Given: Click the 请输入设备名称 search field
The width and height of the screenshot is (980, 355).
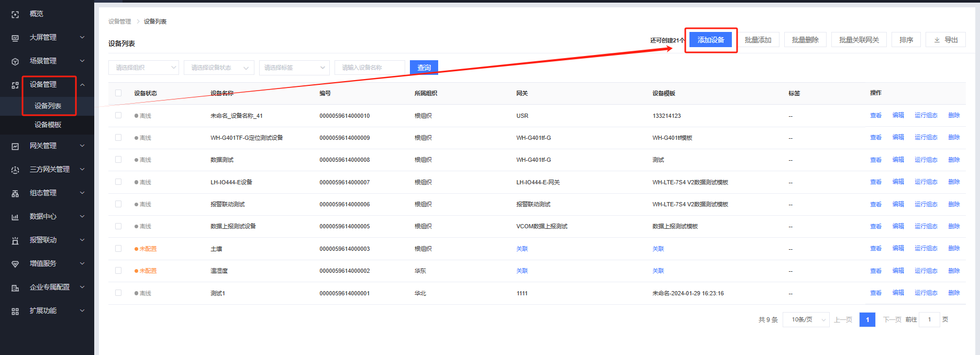Looking at the screenshot, I should click(370, 68).
